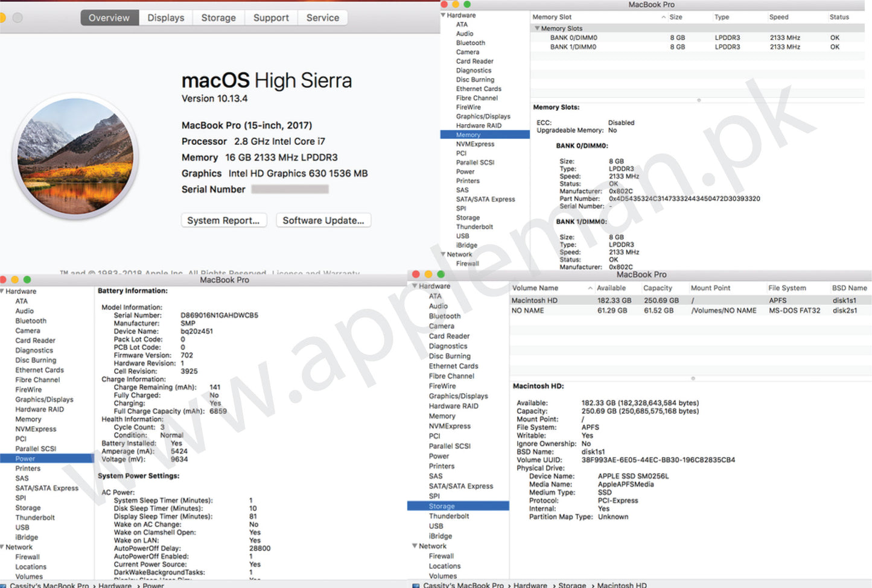Viewport: 872px width, 588px height.
Task: Click Hardware in the Power window path bar
Action: pyautogui.click(x=115, y=585)
